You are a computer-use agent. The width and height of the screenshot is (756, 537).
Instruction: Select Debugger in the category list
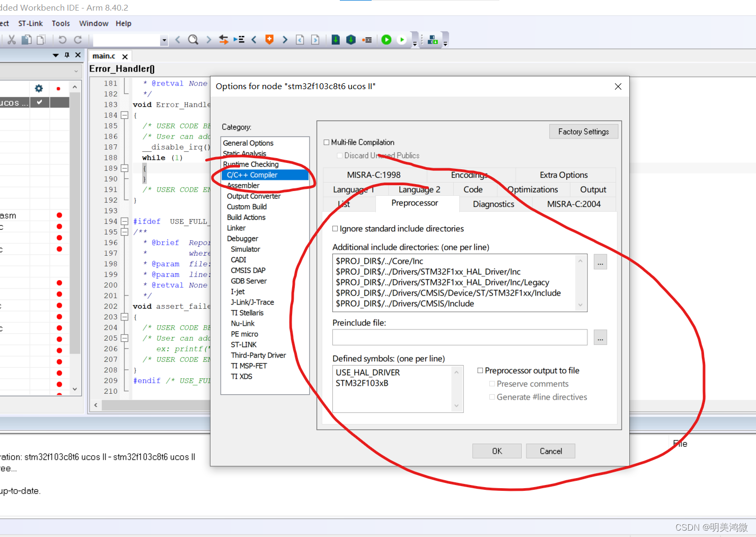point(242,239)
